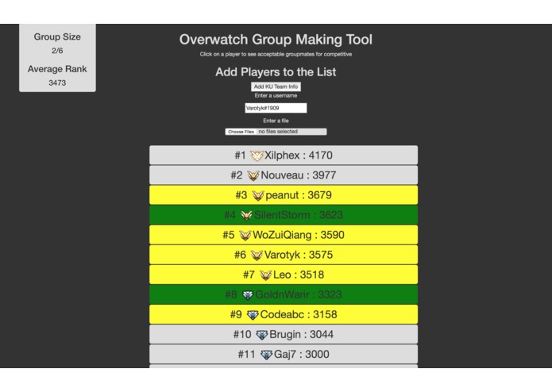Select player #7 Leo row
Screen dimensions: 552x392
pyautogui.click(x=284, y=275)
